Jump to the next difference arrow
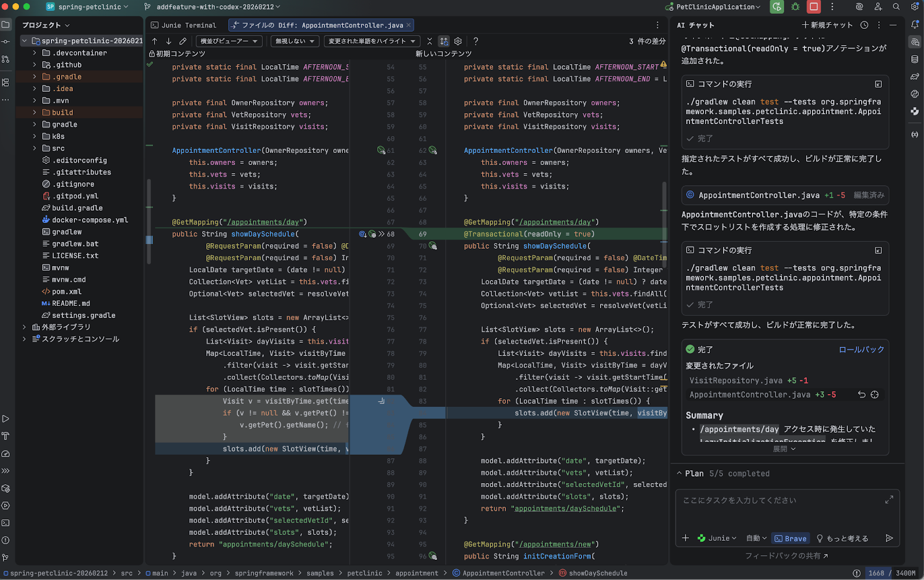The width and height of the screenshot is (924, 580). click(169, 41)
